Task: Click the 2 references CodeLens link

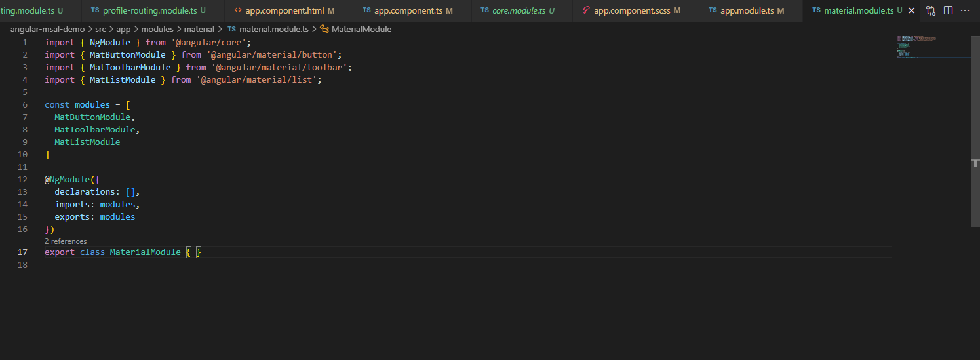Action: tap(66, 241)
